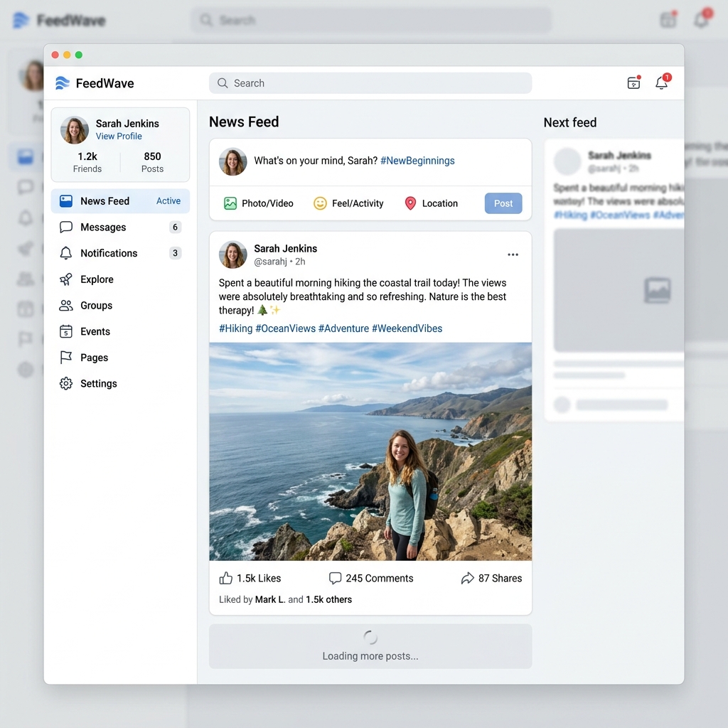728x728 pixels.
Task: Click Mark L. in liked-by line
Action: (270, 599)
